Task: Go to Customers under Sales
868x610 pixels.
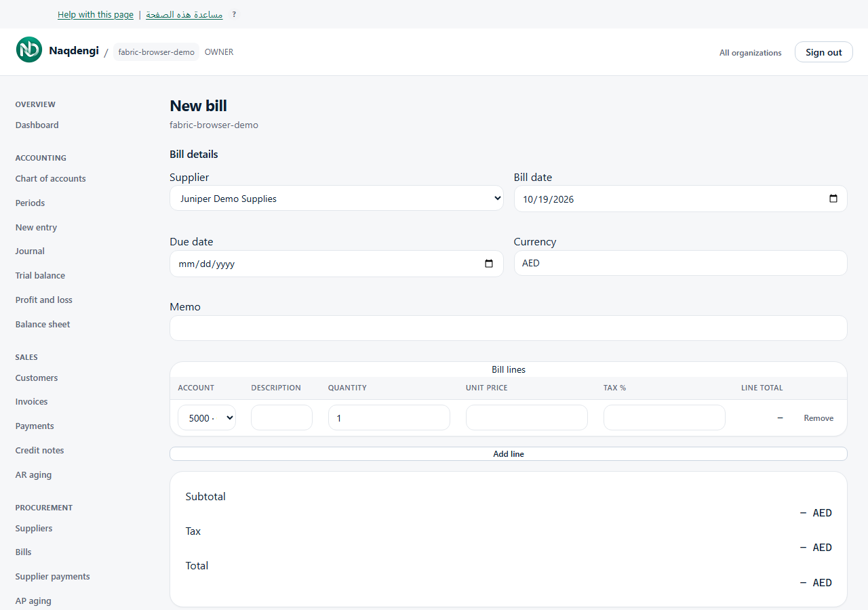Action: coord(37,378)
